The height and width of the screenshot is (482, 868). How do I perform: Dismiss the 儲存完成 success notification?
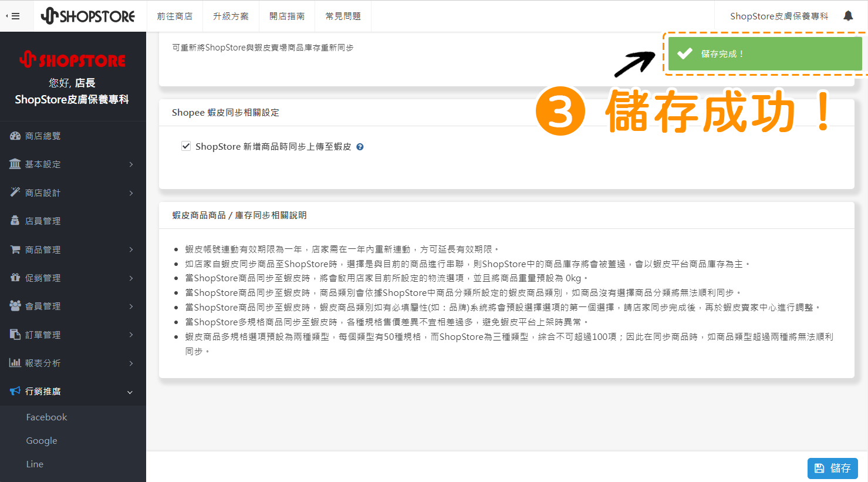[x=765, y=53]
